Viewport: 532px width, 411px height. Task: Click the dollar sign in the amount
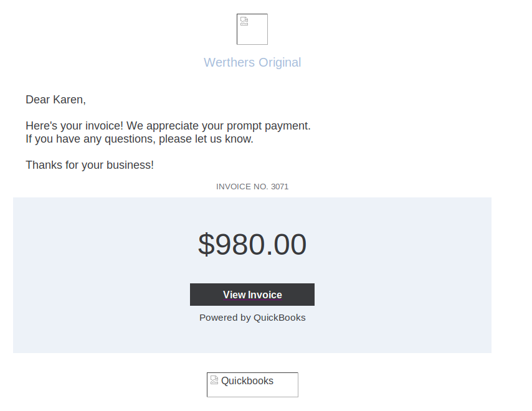point(206,244)
